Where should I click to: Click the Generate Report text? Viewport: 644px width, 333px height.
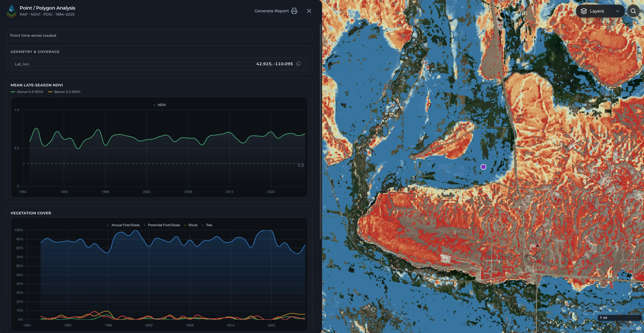point(271,11)
